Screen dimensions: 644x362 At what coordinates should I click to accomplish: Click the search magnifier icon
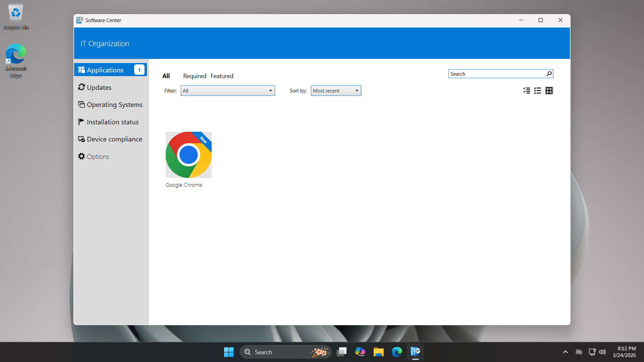point(549,74)
